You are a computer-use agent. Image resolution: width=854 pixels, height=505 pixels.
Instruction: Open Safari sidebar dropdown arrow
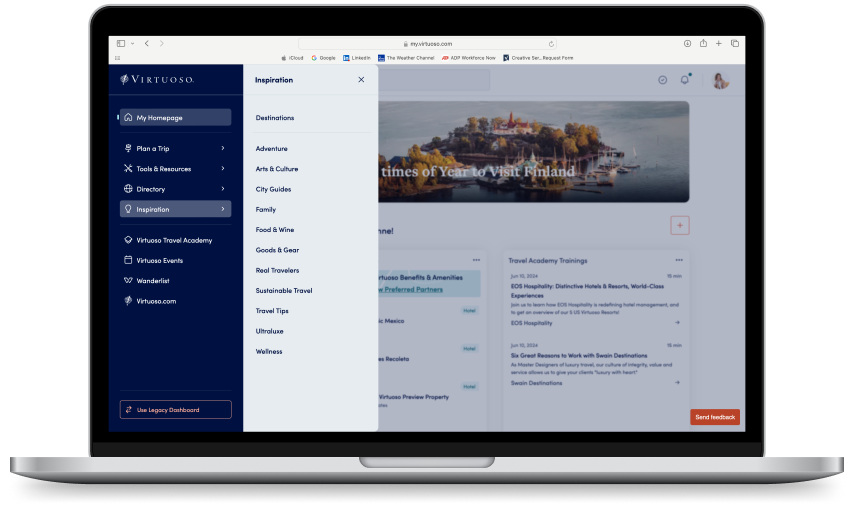[132, 44]
